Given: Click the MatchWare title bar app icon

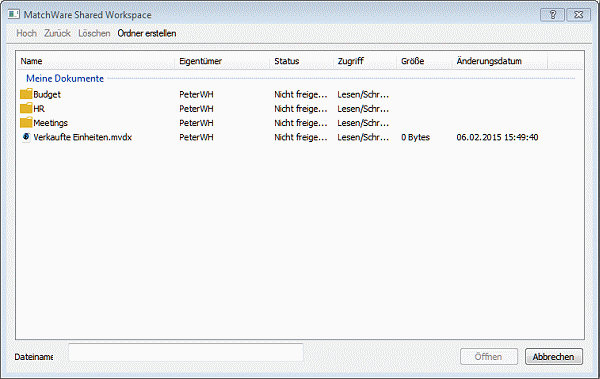Looking at the screenshot, I should 14,15.
